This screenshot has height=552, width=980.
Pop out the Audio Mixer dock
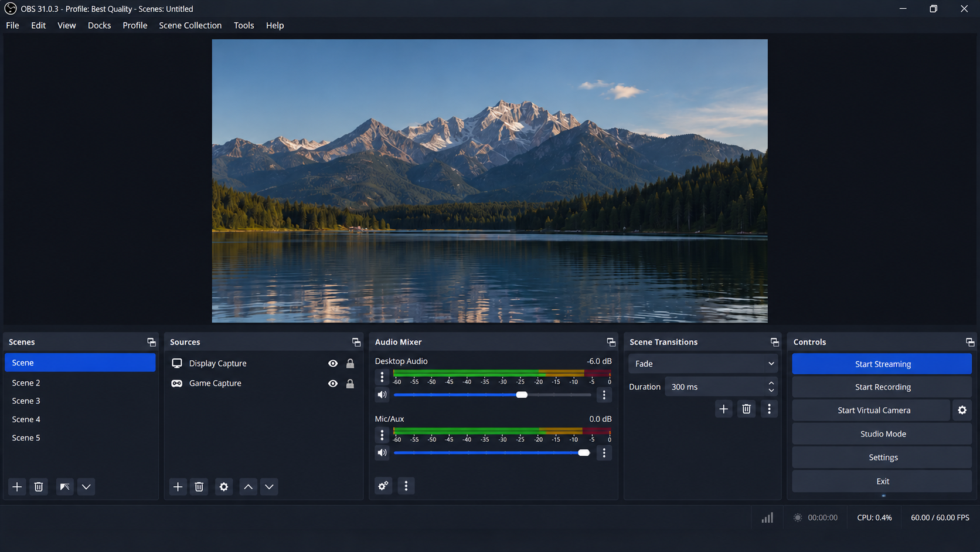(611, 342)
